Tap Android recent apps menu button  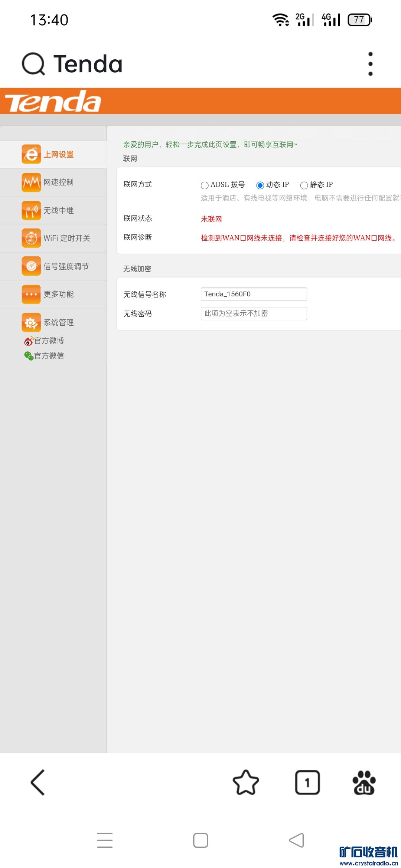(105, 840)
